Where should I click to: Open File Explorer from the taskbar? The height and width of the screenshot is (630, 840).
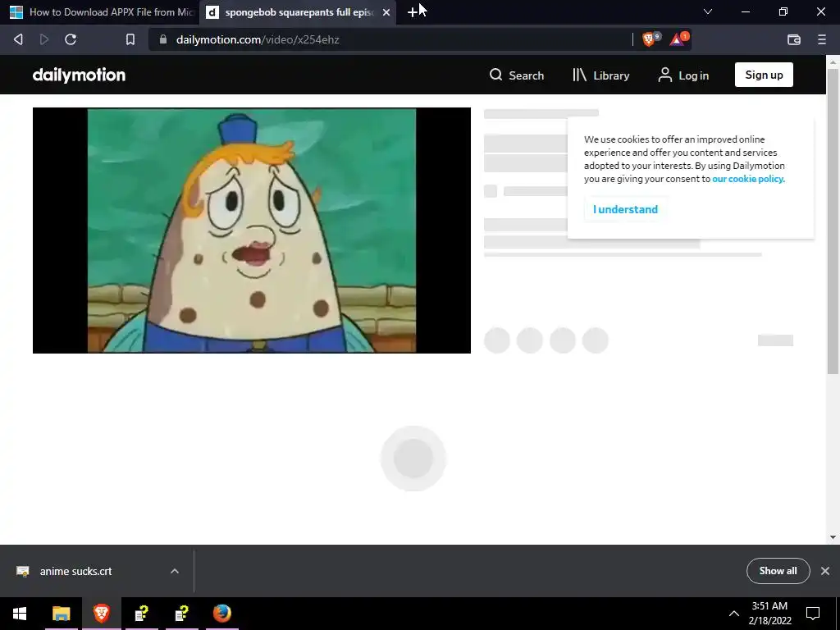coord(61,614)
